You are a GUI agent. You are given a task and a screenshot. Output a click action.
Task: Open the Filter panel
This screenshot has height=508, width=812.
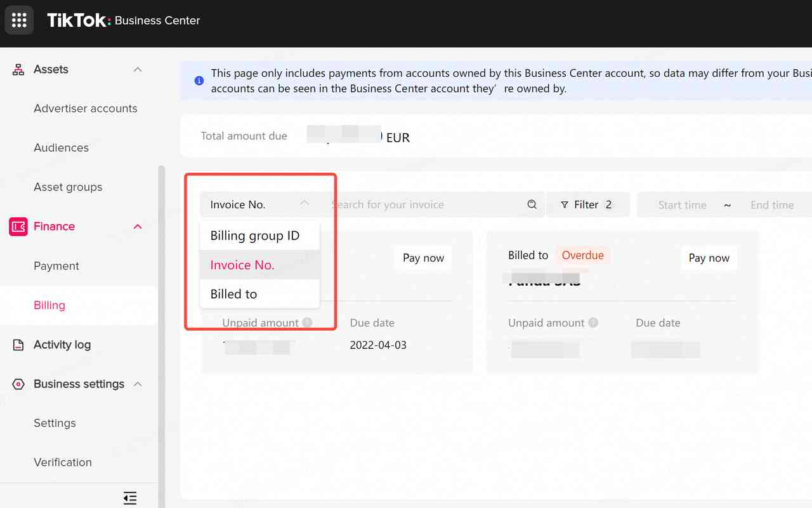pyautogui.click(x=587, y=204)
